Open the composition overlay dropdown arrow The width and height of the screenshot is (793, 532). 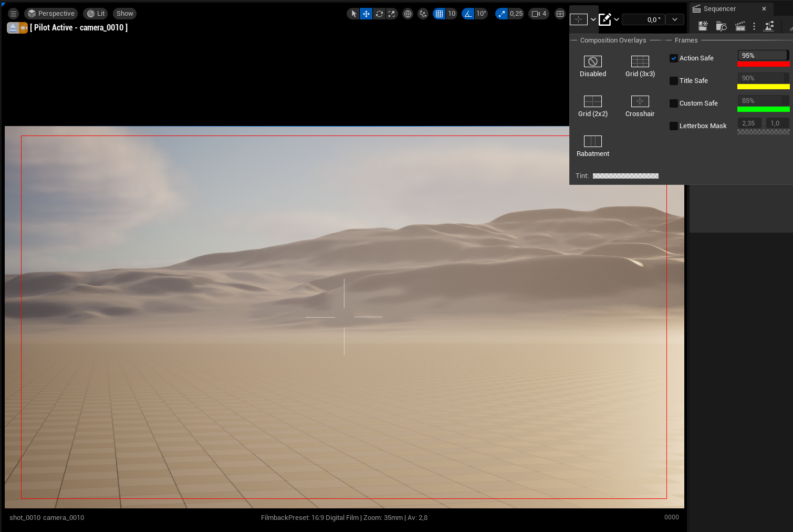point(593,19)
